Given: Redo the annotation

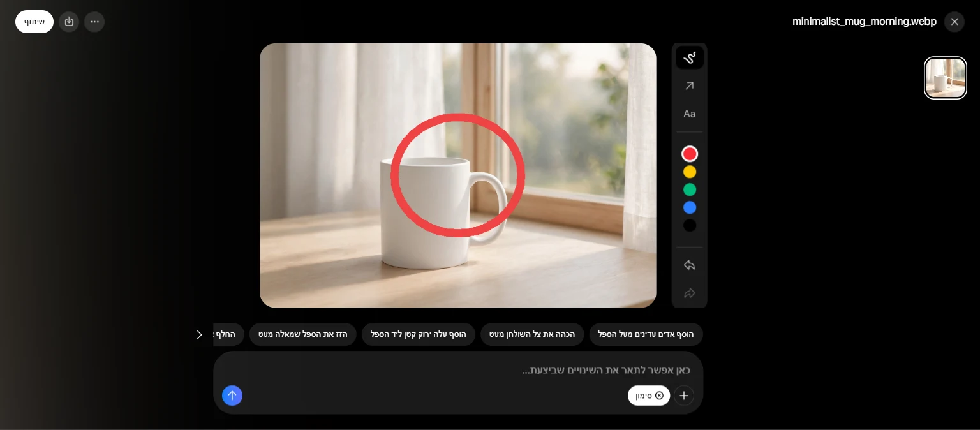Looking at the screenshot, I should (x=690, y=293).
